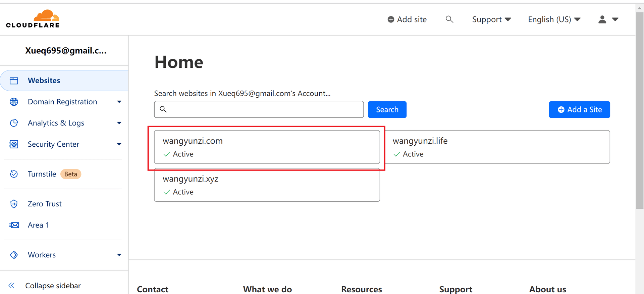Click the Turnstile sidebar icon
This screenshot has height=294, width=644.
14,174
